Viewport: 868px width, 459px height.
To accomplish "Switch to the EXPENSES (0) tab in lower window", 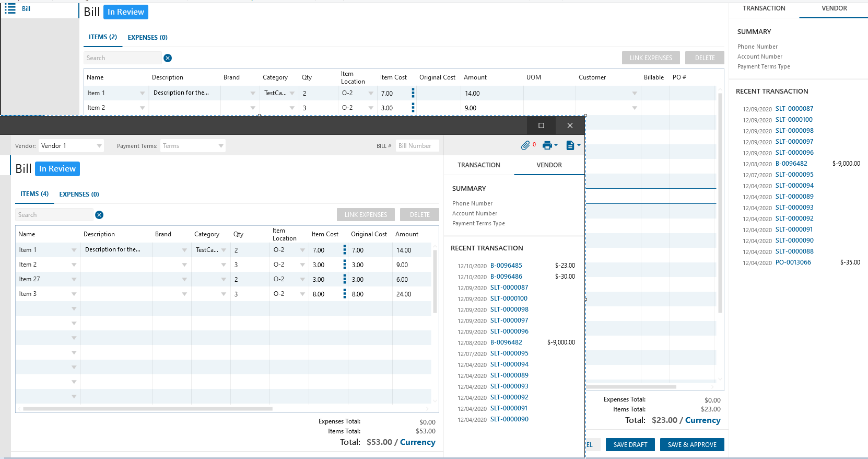I will point(79,194).
